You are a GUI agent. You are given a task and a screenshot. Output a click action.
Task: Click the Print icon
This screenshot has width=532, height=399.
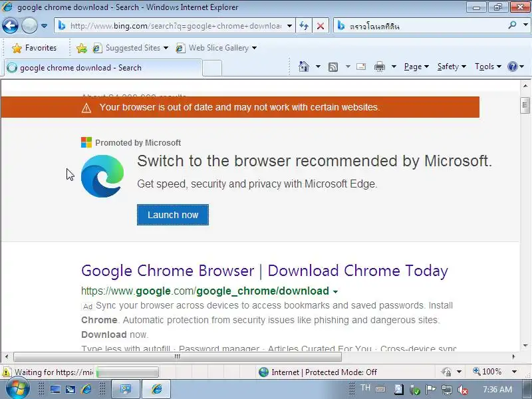[379, 67]
